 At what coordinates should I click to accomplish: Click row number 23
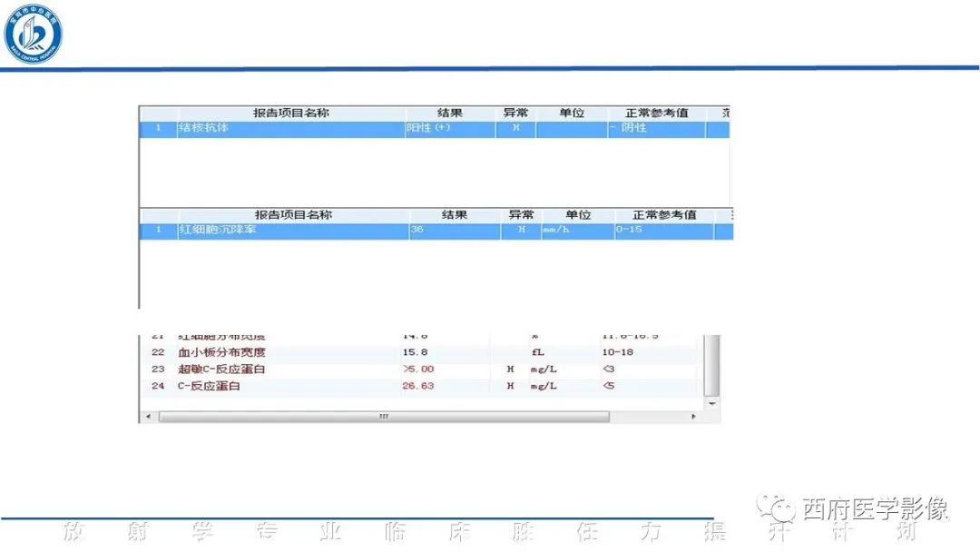pos(158,370)
